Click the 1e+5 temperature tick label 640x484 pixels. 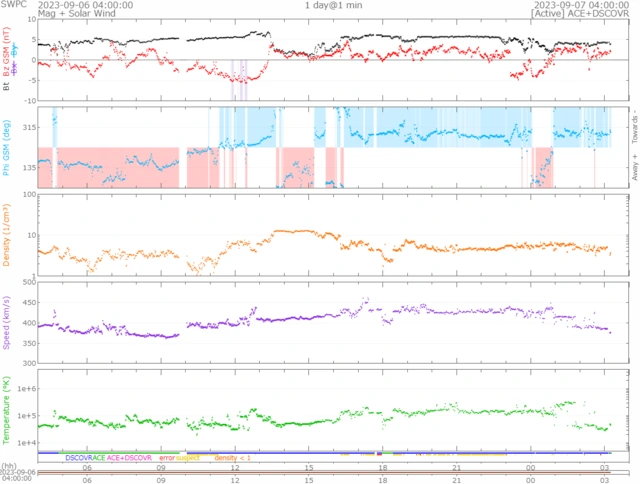pyautogui.click(x=27, y=415)
